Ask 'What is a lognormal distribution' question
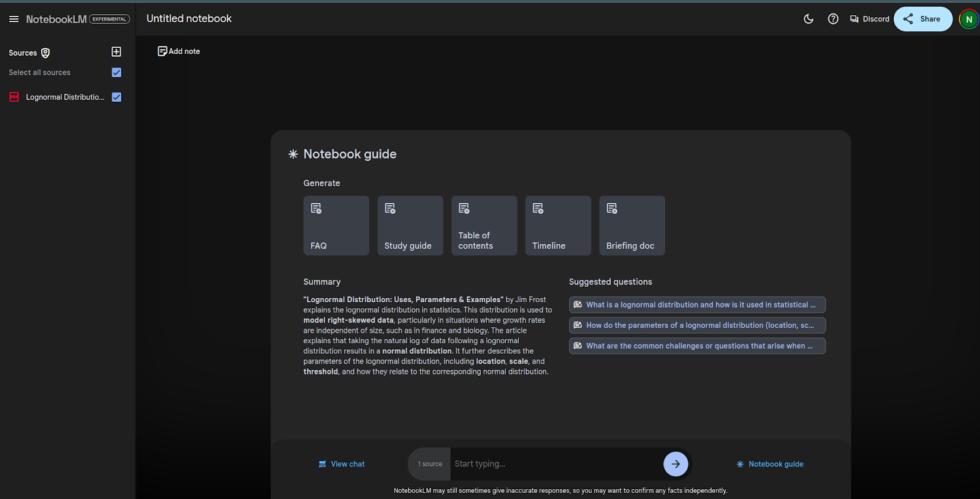980x499 pixels. coord(697,305)
